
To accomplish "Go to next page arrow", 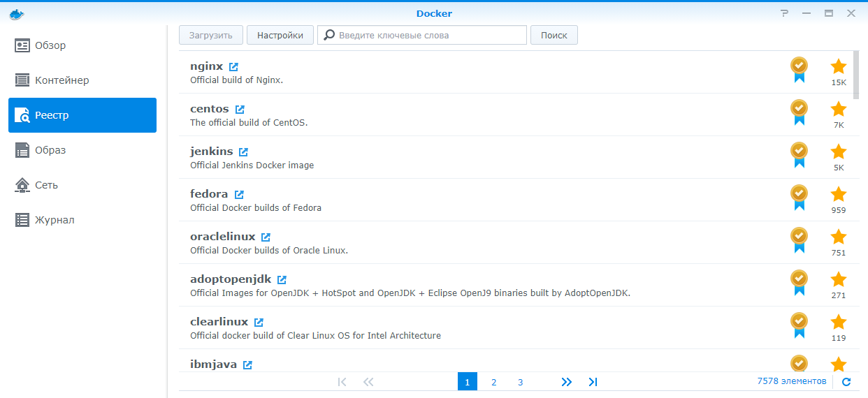I will point(566,382).
